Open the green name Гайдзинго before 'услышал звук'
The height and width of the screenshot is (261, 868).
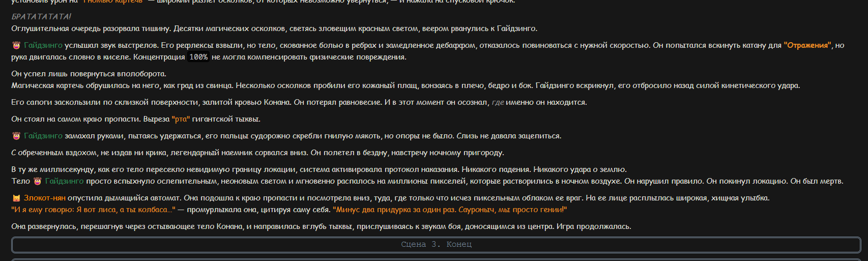(43, 46)
